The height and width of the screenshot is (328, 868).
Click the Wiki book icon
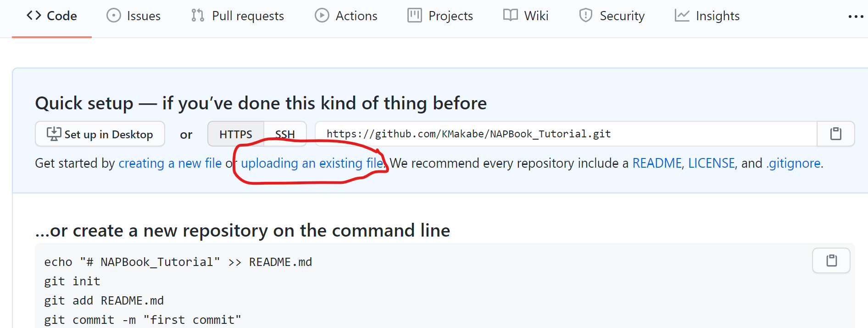509,15
